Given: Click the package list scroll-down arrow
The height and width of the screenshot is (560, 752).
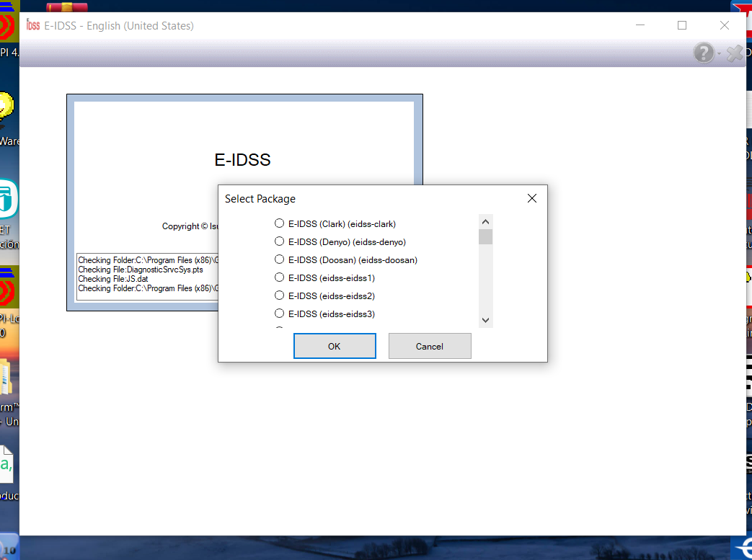Looking at the screenshot, I should click(485, 320).
